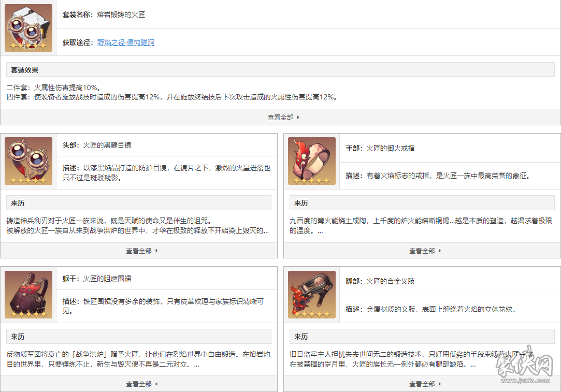This screenshot has width=561, height=392.
Task: Click the 熔岩锻铸的火匠 set goggles icon
Action: 28,28
